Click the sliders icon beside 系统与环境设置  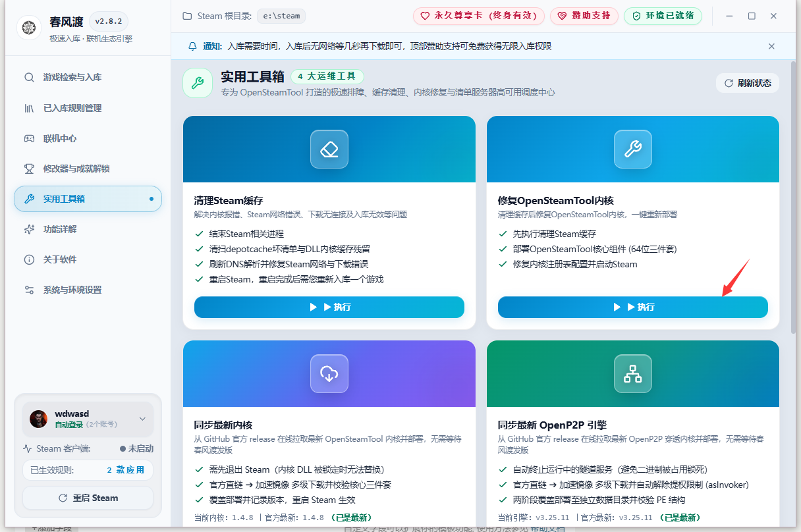point(29,290)
